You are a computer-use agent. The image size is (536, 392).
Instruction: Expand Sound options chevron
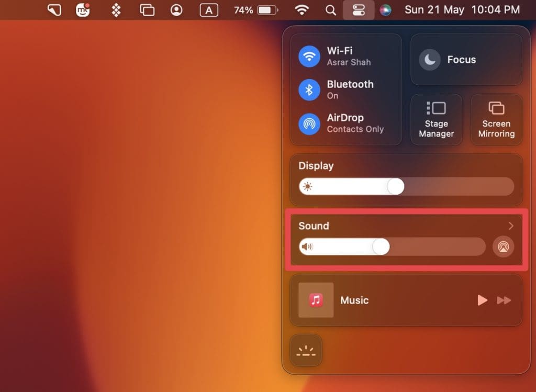[x=511, y=226]
